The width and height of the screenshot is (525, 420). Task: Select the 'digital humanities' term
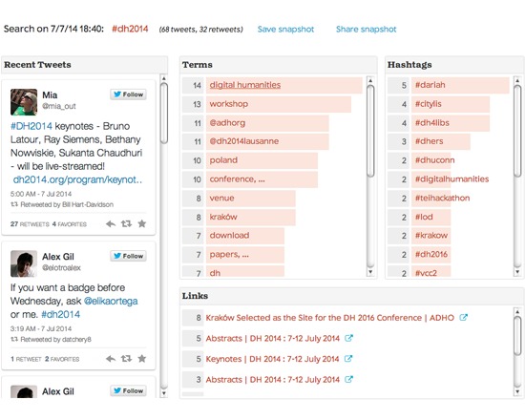coord(245,85)
